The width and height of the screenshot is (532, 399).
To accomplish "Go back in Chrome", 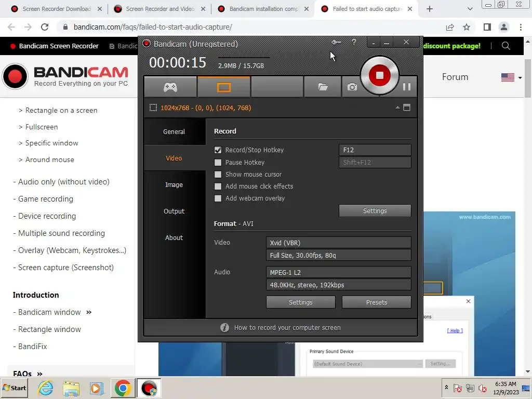I will click(11, 27).
